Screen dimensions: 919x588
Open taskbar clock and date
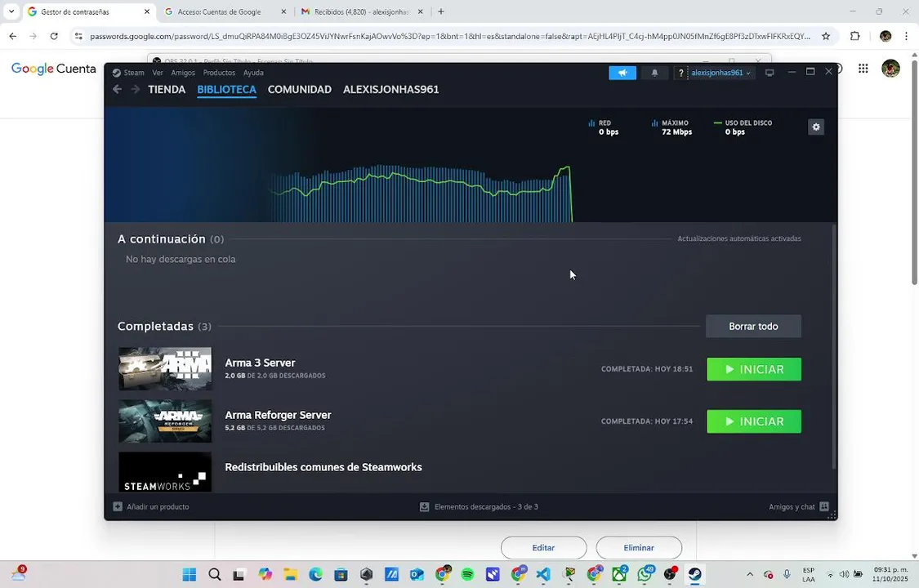(890, 574)
